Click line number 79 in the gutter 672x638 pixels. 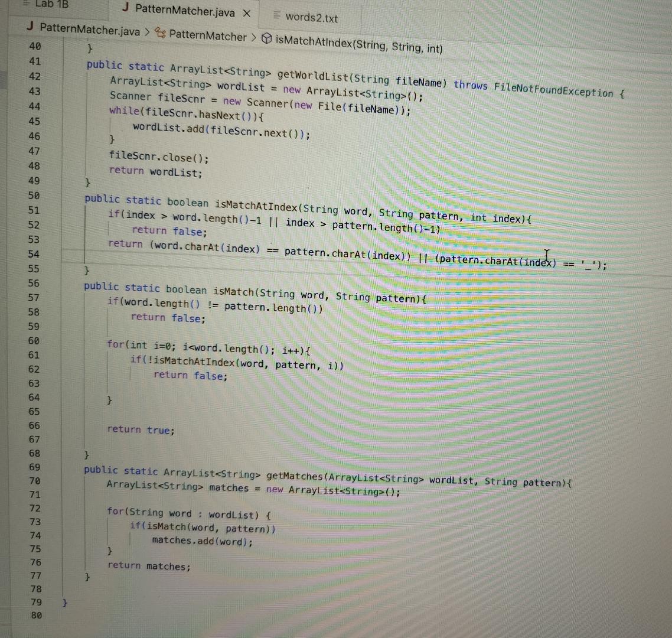[35, 602]
